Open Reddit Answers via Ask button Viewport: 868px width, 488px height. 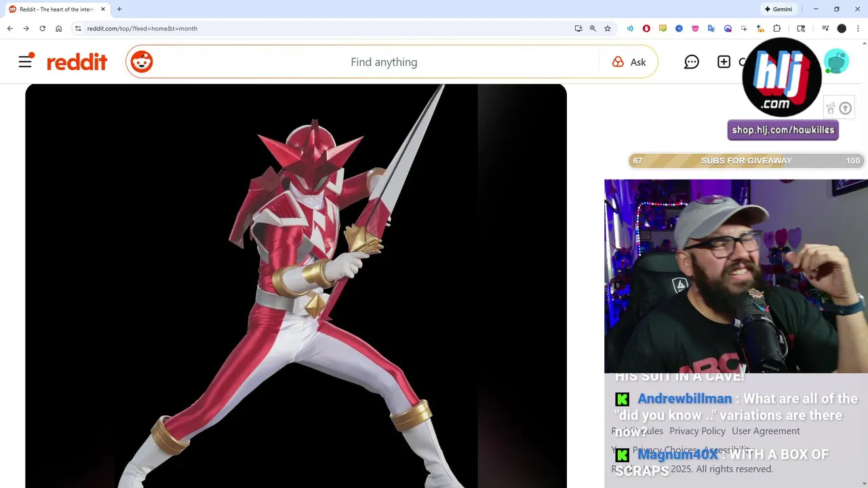pos(629,62)
